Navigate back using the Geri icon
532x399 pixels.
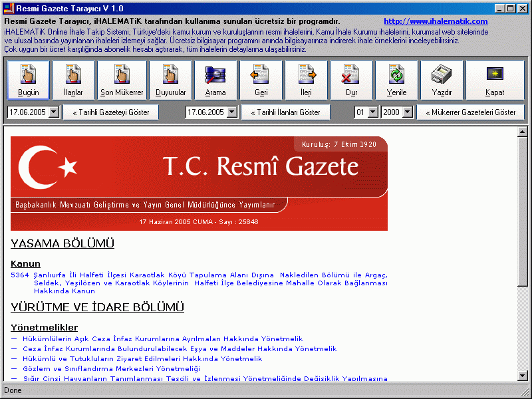coord(261,80)
